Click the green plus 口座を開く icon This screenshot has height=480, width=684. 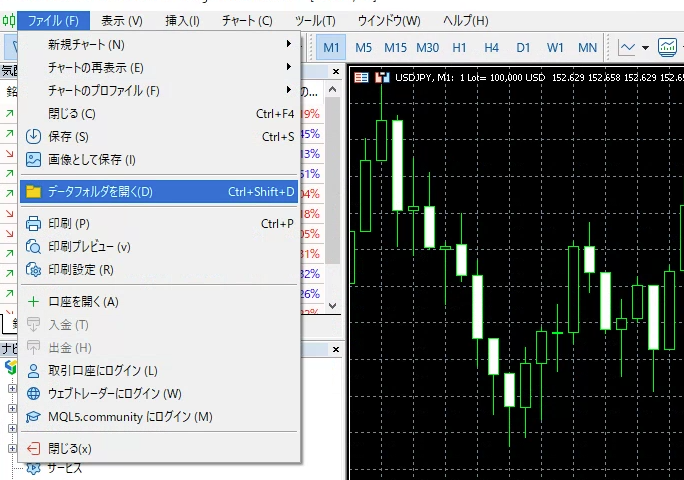(33, 302)
